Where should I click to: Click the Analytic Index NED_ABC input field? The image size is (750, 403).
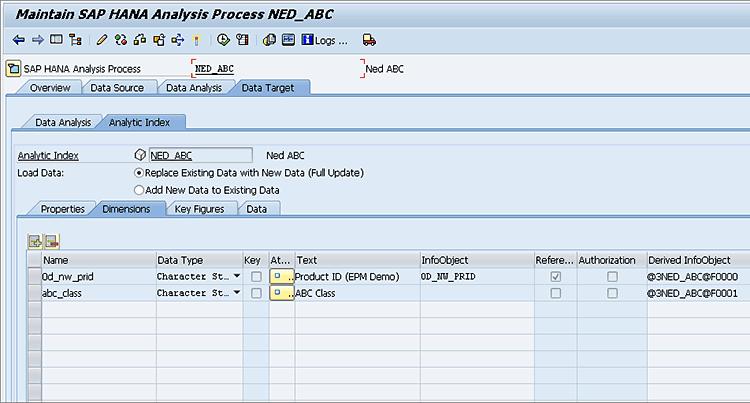click(200, 155)
